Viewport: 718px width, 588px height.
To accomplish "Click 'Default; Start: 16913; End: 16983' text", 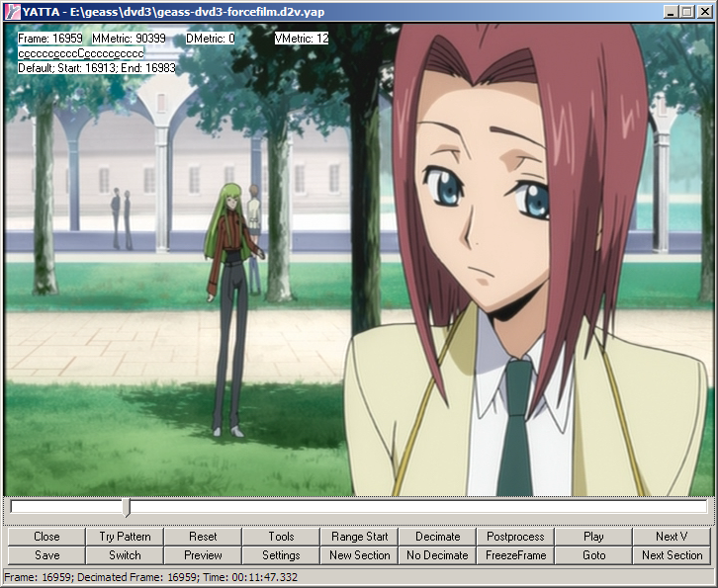I will 97,68.
